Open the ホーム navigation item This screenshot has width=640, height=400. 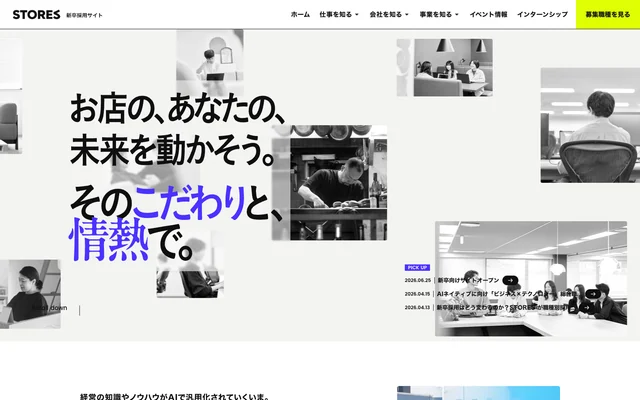click(x=300, y=14)
